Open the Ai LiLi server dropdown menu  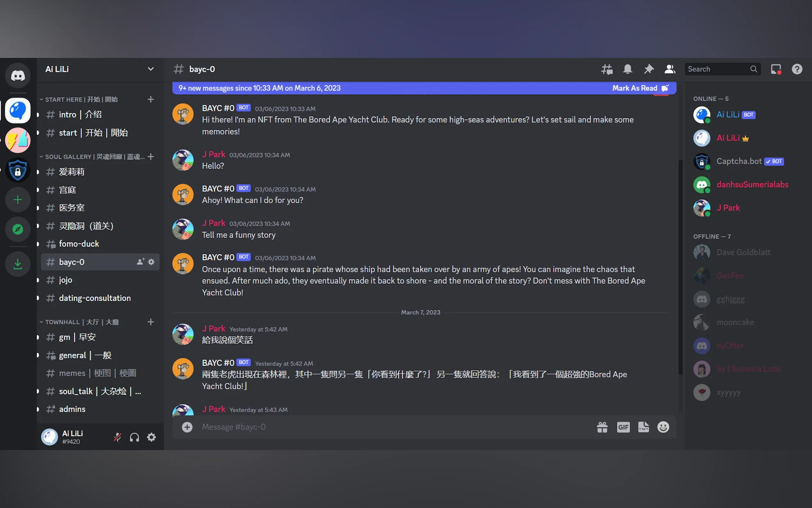[x=100, y=69]
